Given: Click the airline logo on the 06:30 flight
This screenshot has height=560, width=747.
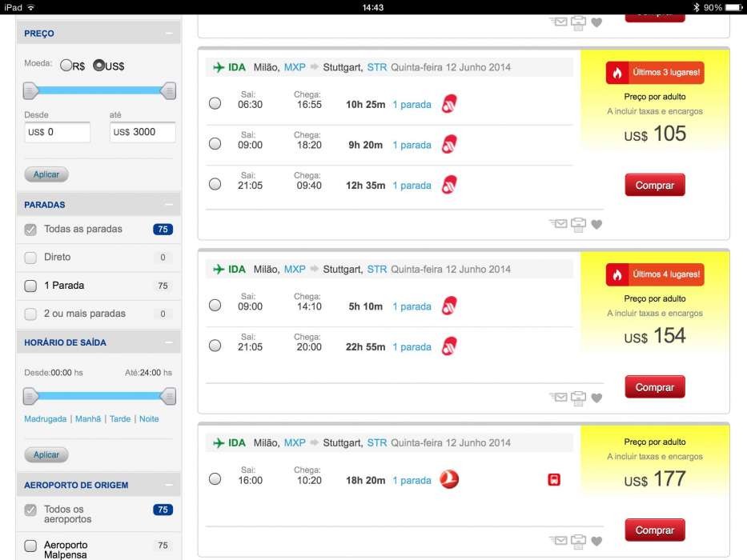Looking at the screenshot, I should coord(449,104).
